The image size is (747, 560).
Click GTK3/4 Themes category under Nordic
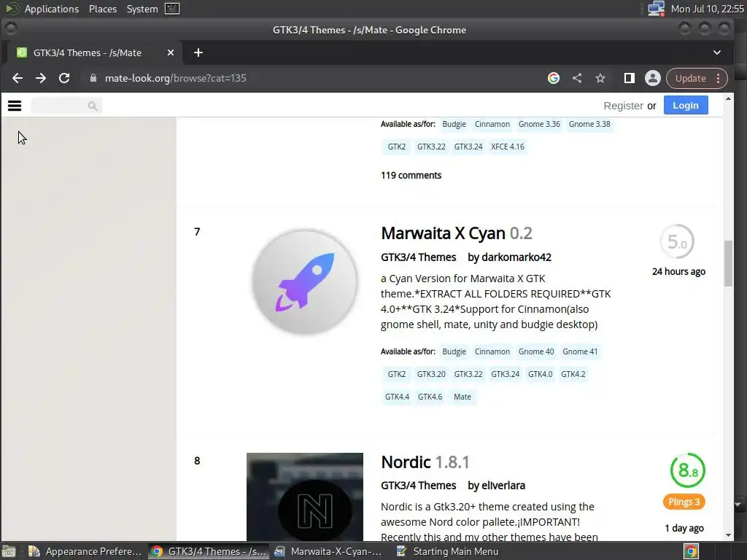pyautogui.click(x=418, y=485)
